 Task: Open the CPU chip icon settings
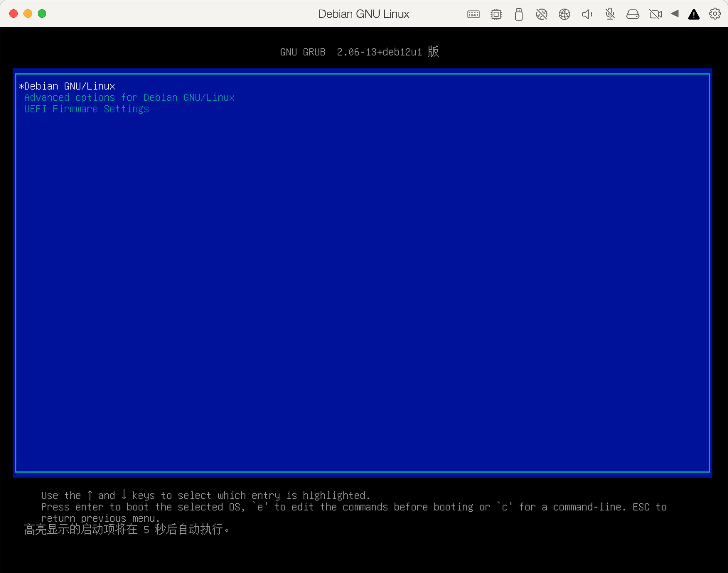pos(496,14)
